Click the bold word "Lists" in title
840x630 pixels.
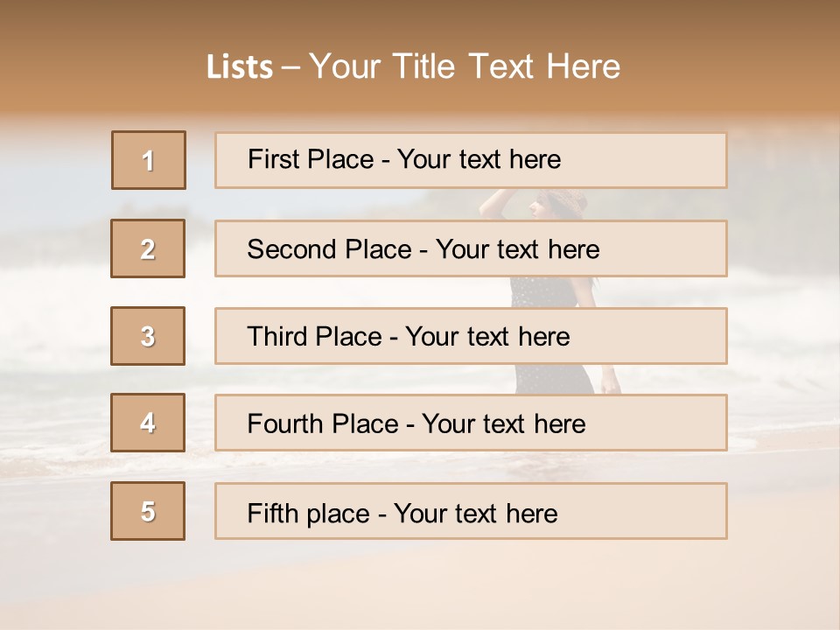pyautogui.click(x=240, y=67)
